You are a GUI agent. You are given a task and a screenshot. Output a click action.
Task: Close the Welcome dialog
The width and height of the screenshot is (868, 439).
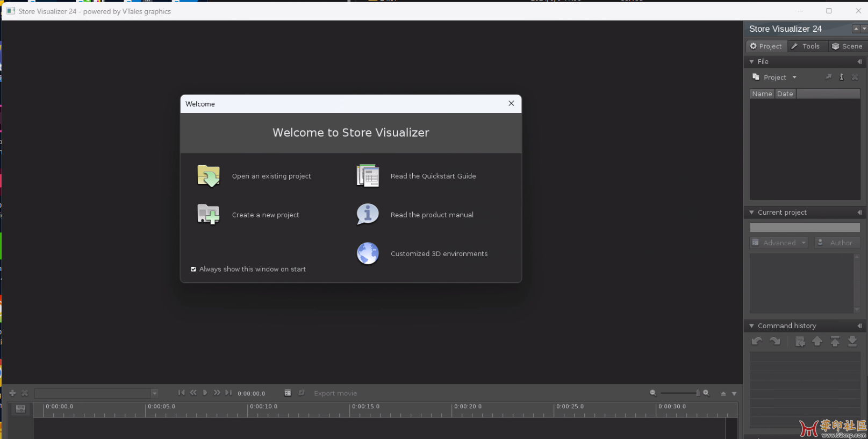click(511, 103)
